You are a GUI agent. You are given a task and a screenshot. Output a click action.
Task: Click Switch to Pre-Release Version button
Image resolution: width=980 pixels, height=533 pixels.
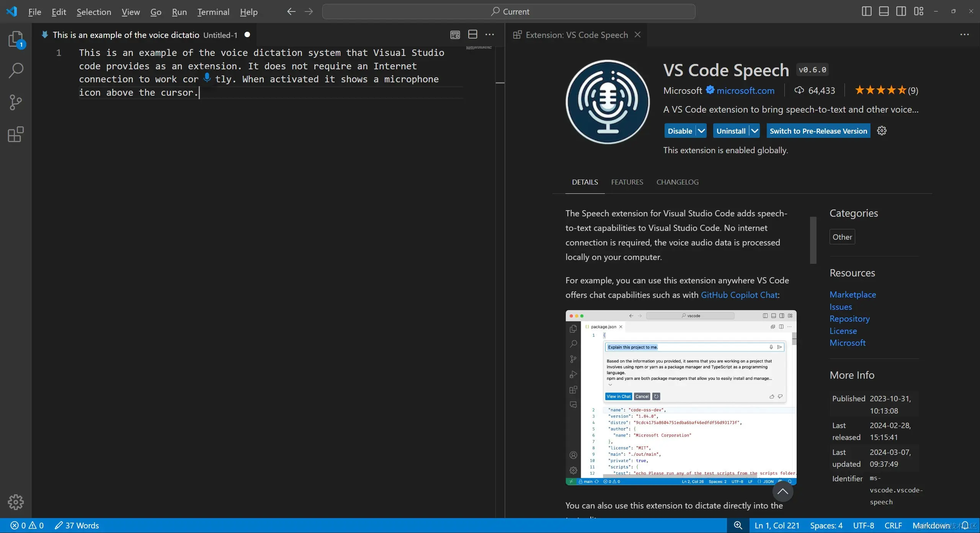(818, 131)
